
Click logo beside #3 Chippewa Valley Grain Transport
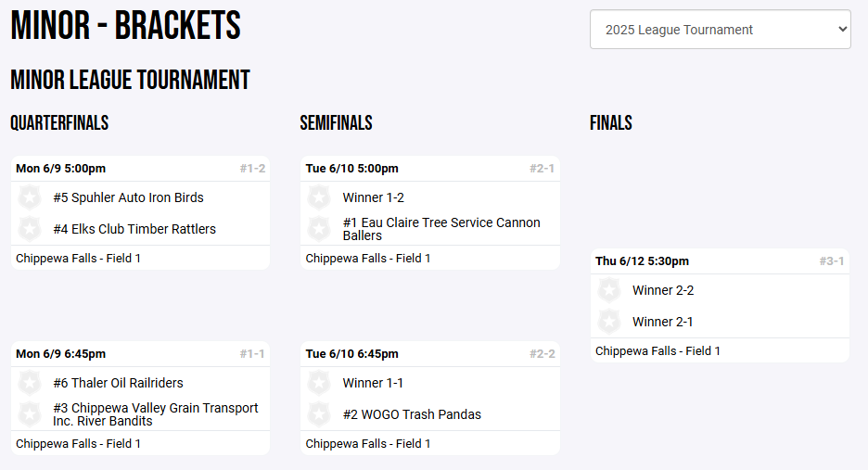pyautogui.click(x=30, y=414)
